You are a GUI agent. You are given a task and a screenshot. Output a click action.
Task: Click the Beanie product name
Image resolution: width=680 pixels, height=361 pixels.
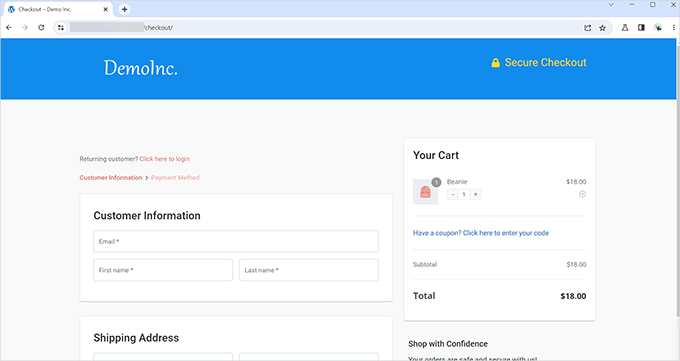point(457,182)
